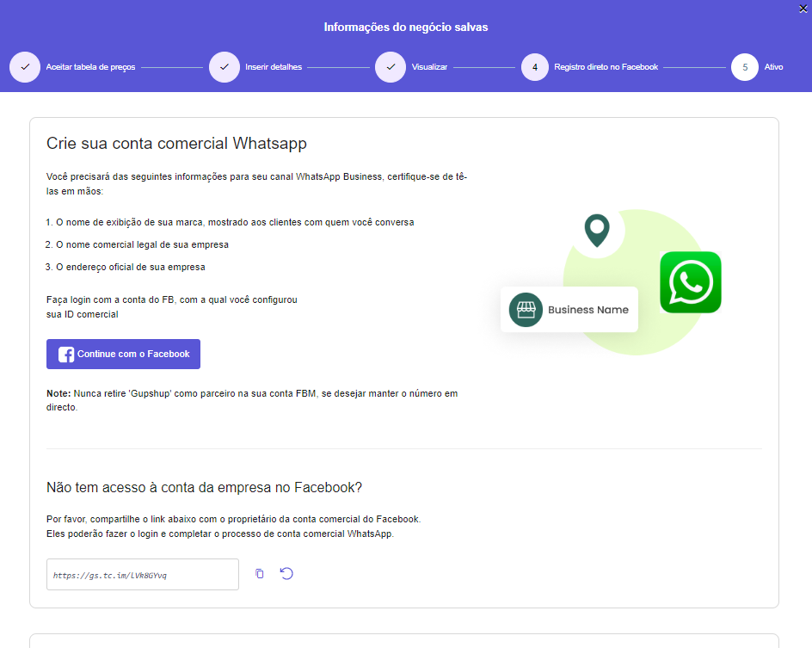
Task: Click the Inserir detalhes step label
Action: click(274, 67)
